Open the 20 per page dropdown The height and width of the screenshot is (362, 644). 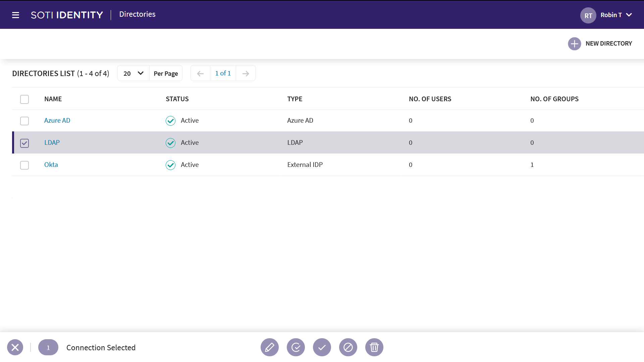(x=133, y=73)
